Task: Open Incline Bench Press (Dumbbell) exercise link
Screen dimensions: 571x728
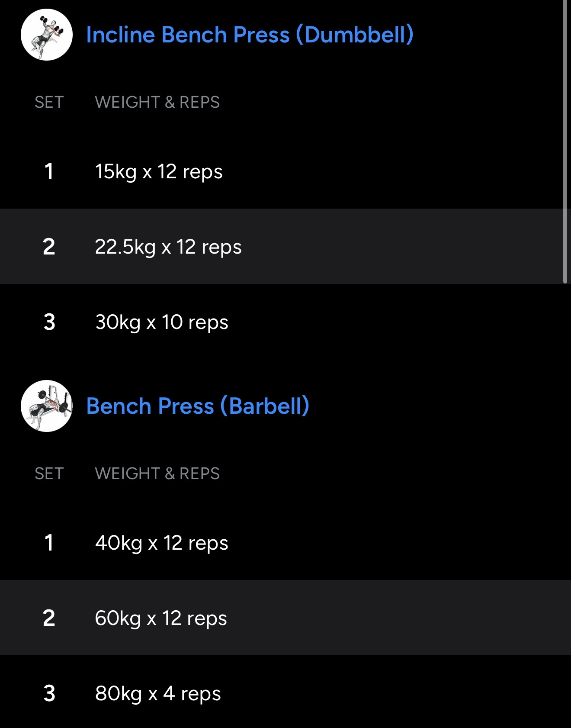Action: 250,35
